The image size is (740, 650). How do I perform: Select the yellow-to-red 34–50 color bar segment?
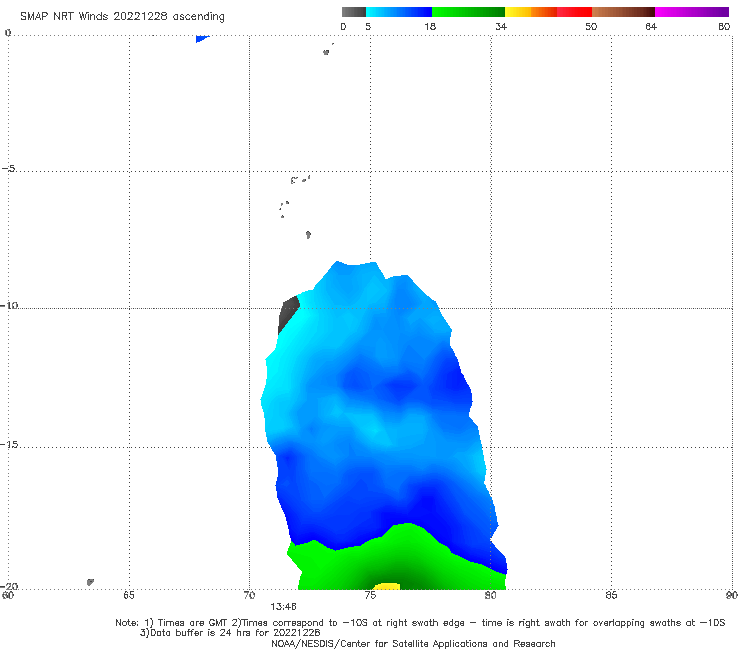548,12
